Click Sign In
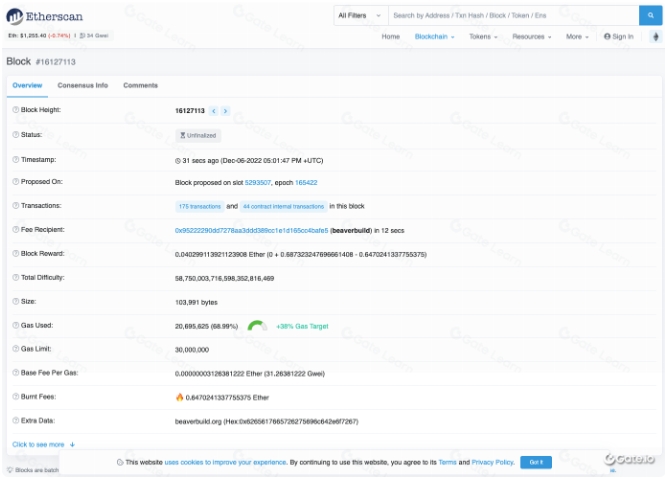Screen dimensions: 665x478 pos(619,37)
